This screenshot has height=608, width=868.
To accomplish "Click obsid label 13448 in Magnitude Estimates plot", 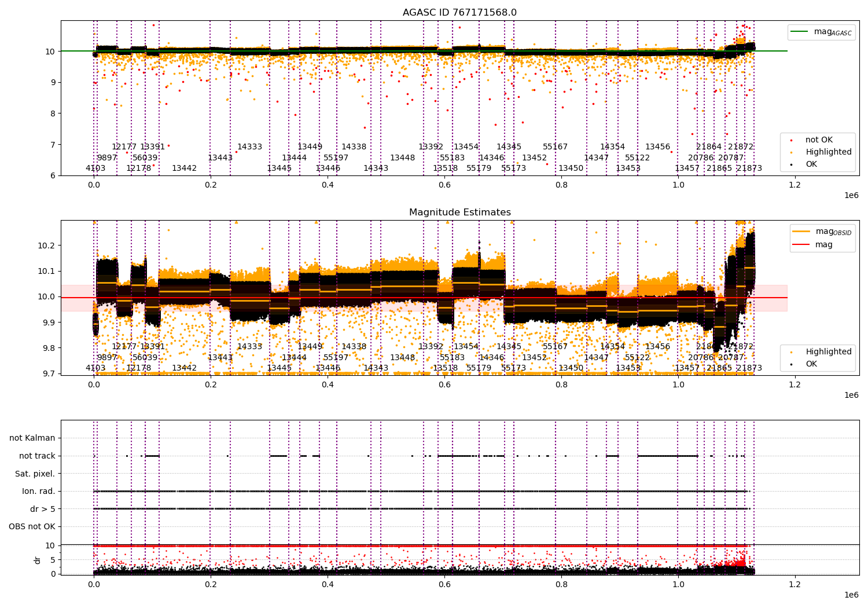I will tap(402, 357).
